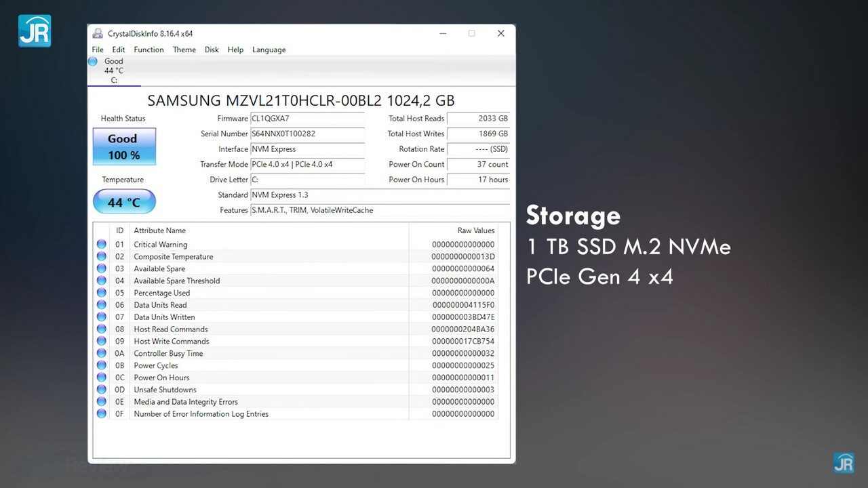The width and height of the screenshot is (868, 488).
Task: Click status orb for Available Spare Threshold row
Action: [x=102, y=281]
